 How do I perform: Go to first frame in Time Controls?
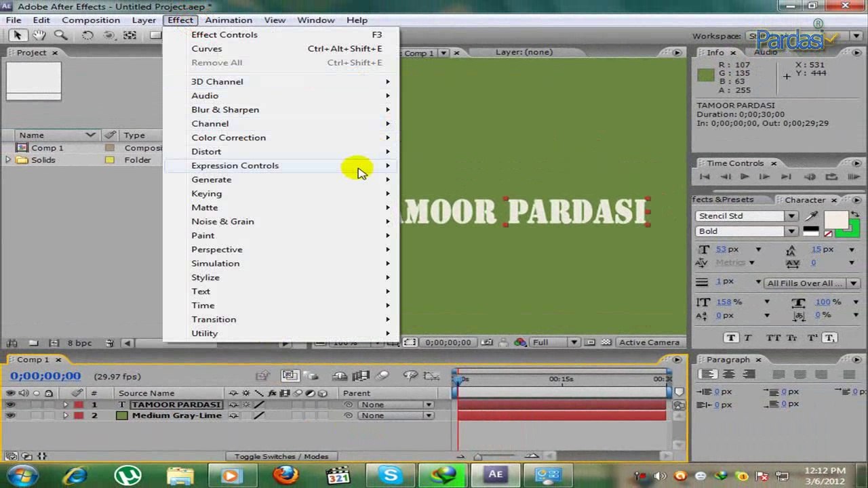[705, 177]
